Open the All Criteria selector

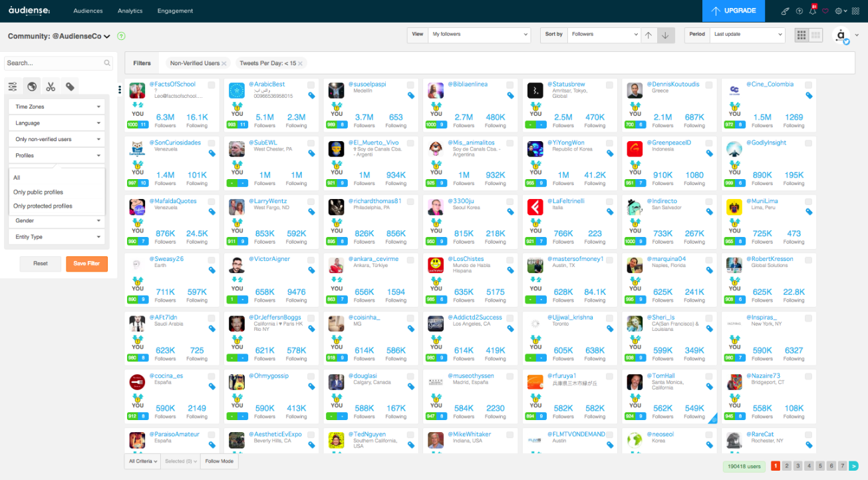(x=143, y=461)
